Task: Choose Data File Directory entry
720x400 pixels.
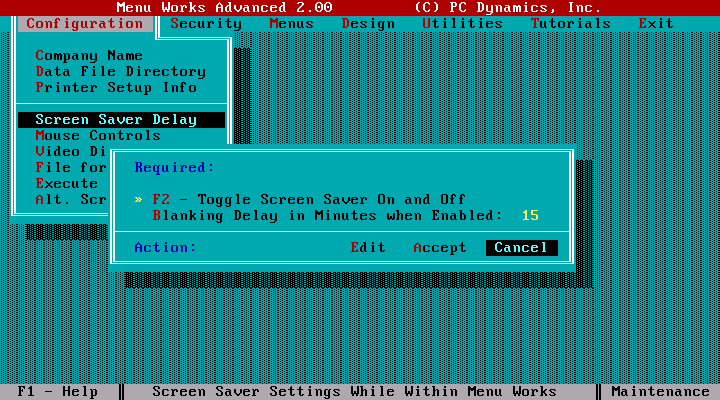Action: (121, 72)
